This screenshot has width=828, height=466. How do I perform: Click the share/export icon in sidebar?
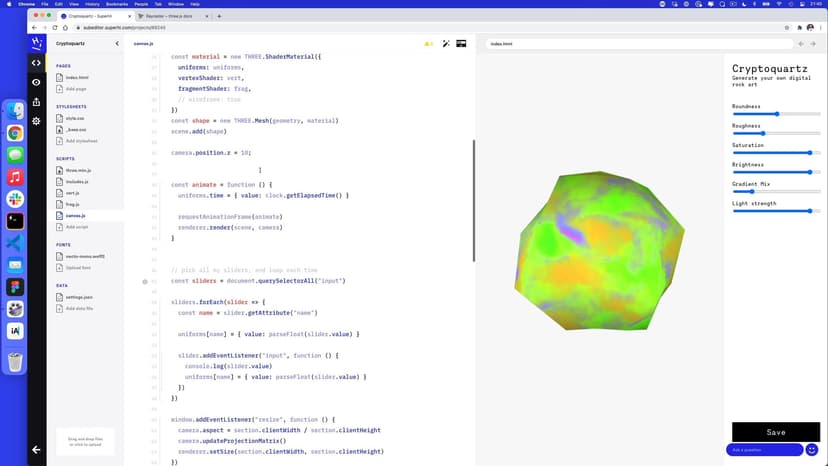pos(37,101)
